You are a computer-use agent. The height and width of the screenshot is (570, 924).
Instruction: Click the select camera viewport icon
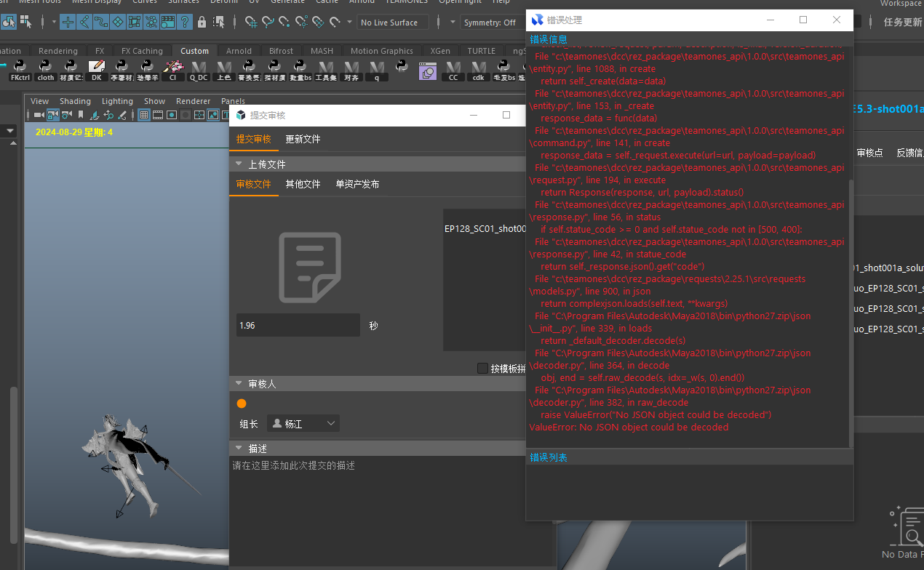pos(39,115)
